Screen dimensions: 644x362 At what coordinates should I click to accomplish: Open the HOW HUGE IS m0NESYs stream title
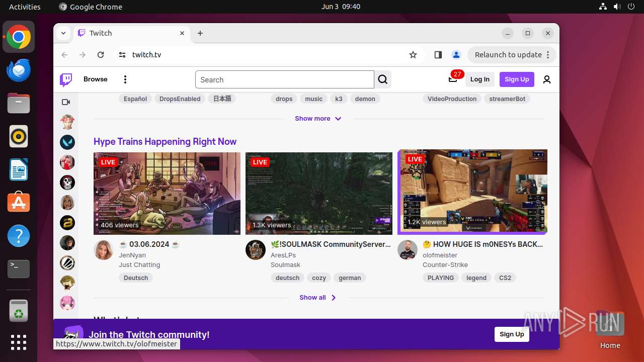tap(483, 244)
